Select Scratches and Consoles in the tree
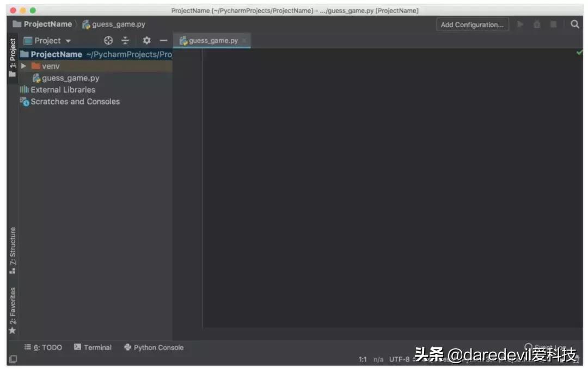This screenshot has width=588, height=374. pyautogui.click(x=74, y=101)
